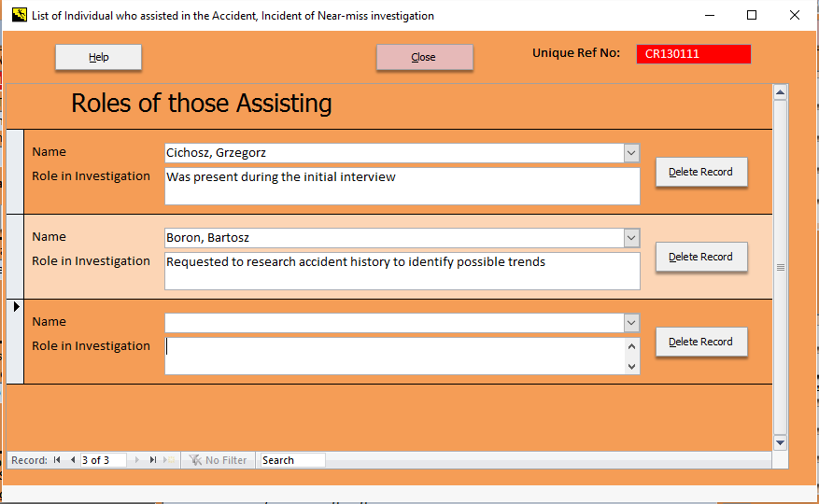Click down arrow in empty Role text box
Viewport: 819px width, 504px height.
point(631,366)
